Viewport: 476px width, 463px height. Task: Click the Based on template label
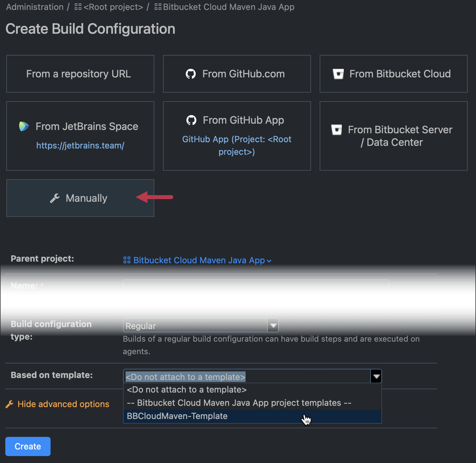tap(52, 375)
